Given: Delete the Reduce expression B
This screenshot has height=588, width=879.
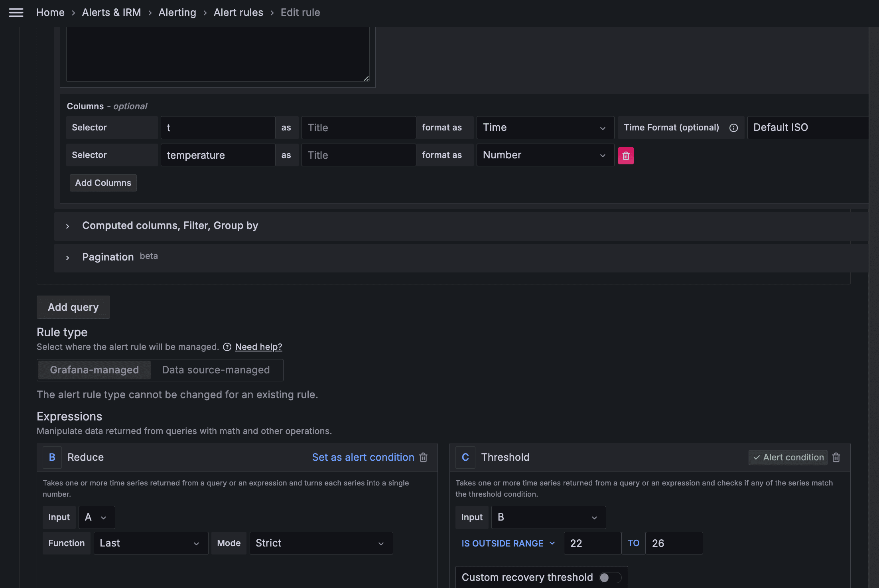Looking at the screenshot, I should [x=424, y=457].
